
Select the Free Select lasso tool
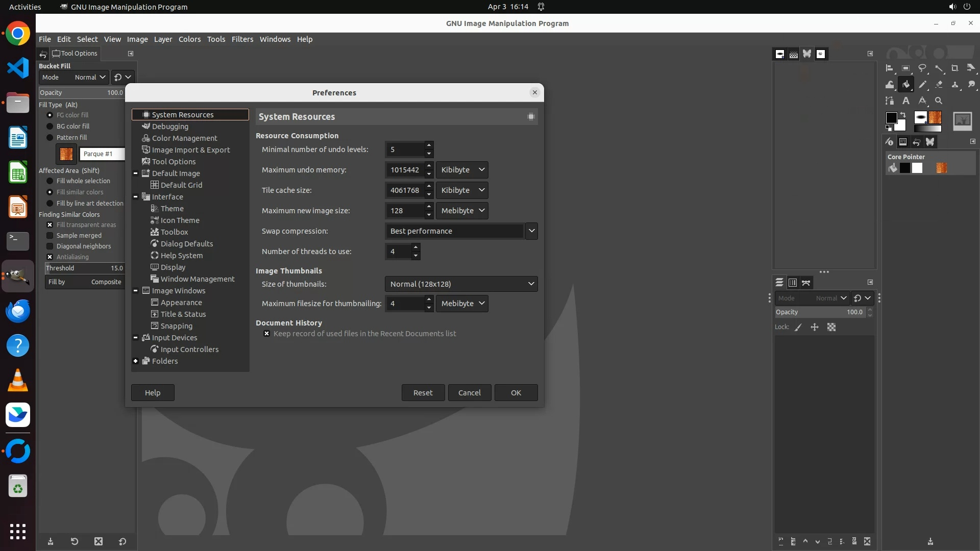pos(922,68)
